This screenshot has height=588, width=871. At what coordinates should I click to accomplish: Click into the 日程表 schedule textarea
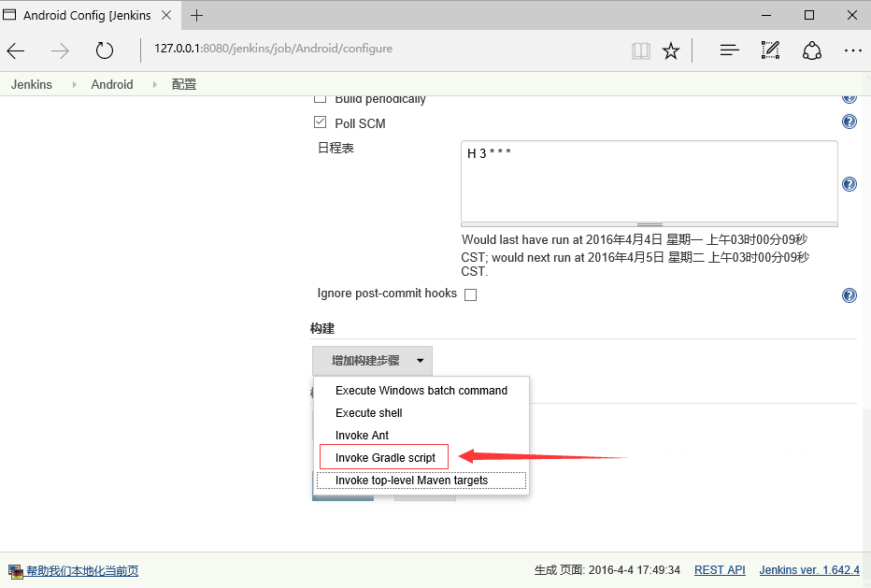[650, 181]
